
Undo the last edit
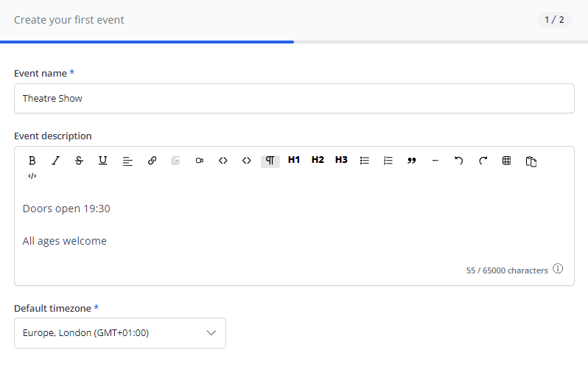click(459, 161)
